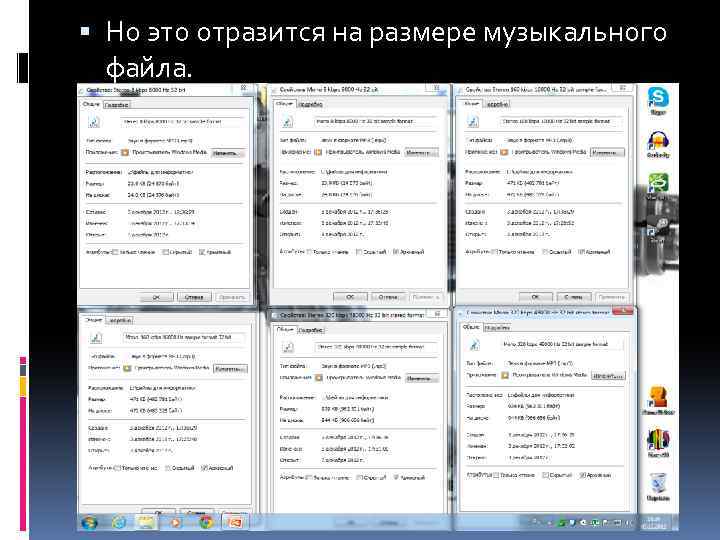Screen dimensions: 720x540
Task: Click 'Отмена' in Mono 8 kbps dialog
Action: tap(388, 298)
